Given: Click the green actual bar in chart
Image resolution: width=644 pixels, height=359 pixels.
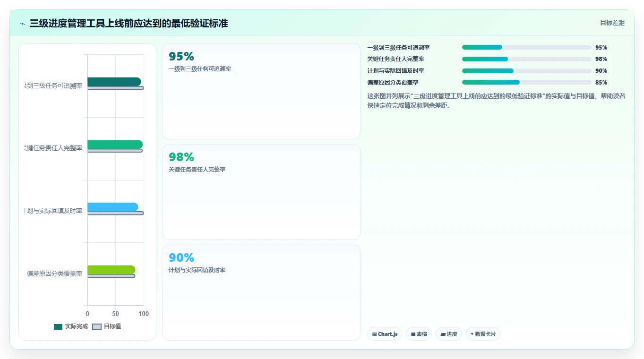Looking at the screenshot, I should click(115, 145).
